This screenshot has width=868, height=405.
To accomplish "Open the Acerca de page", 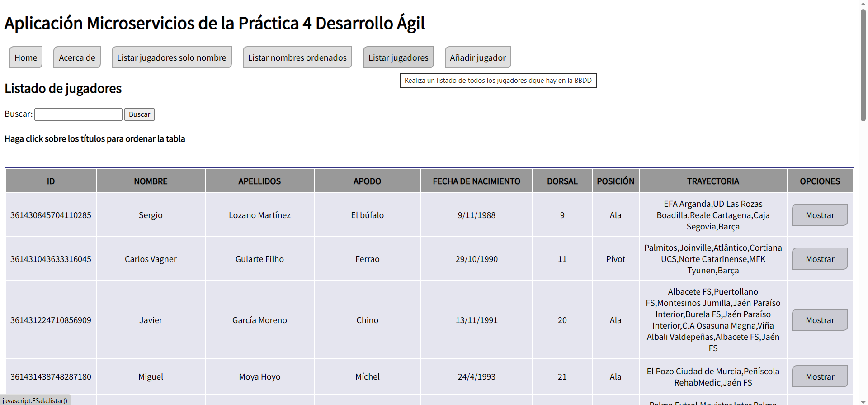I will coord(77,57).
